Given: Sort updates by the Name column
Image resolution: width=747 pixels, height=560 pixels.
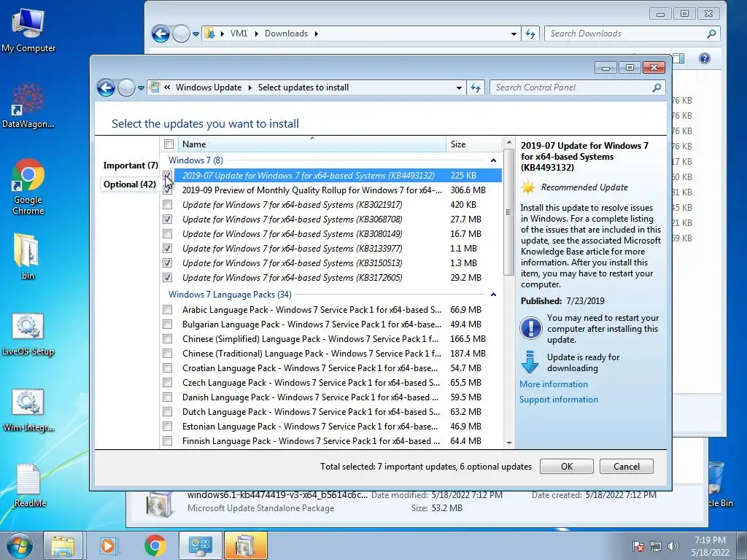Looking at the screenshot, I should coord(311,144).
